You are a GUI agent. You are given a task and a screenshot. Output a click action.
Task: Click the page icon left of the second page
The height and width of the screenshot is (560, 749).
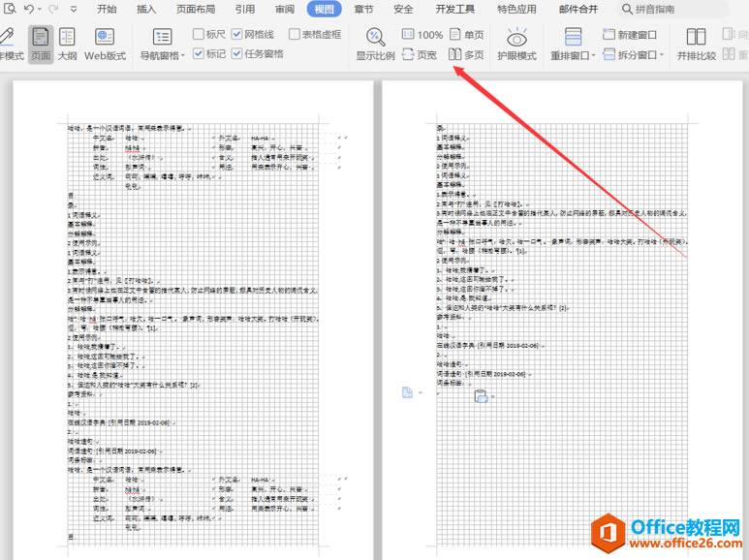click(407, 392)
